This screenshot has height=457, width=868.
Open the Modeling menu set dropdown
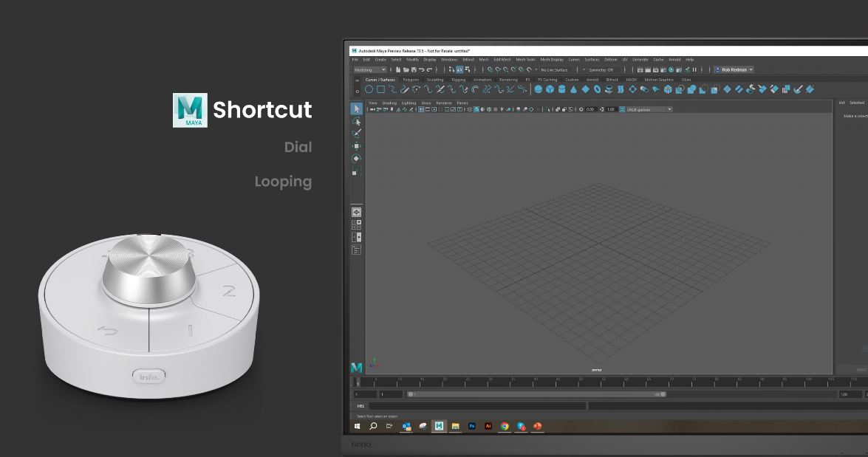click(x=370, y=69)
